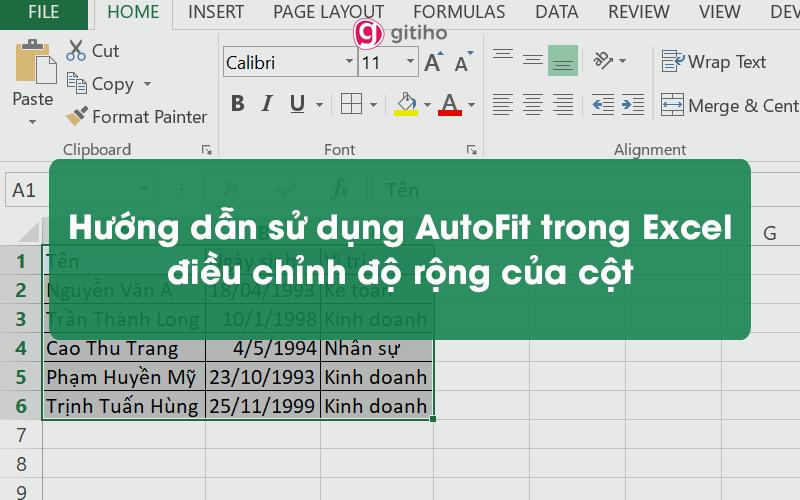
Task: Click cell containing Nhân sự
Action: point(377,348)
